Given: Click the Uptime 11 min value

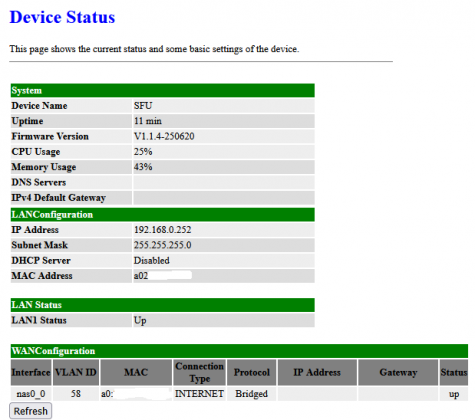Looking at the screenshot, I should (148, 121).
